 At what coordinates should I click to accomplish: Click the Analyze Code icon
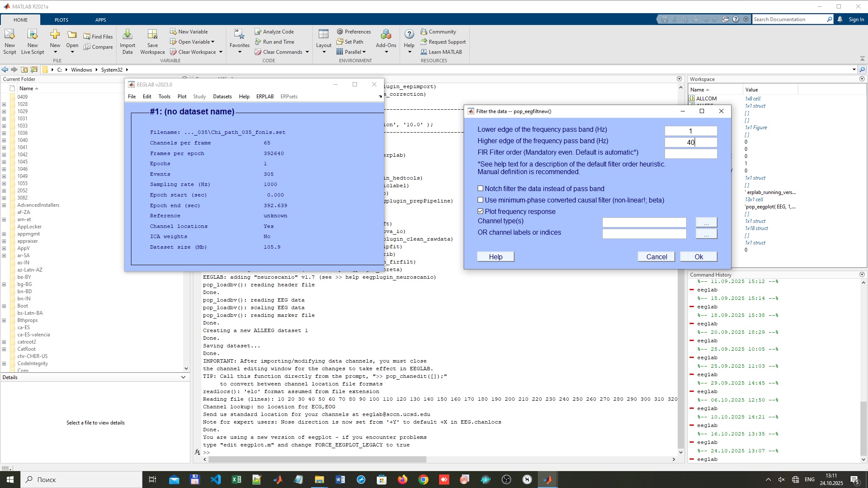258,32
